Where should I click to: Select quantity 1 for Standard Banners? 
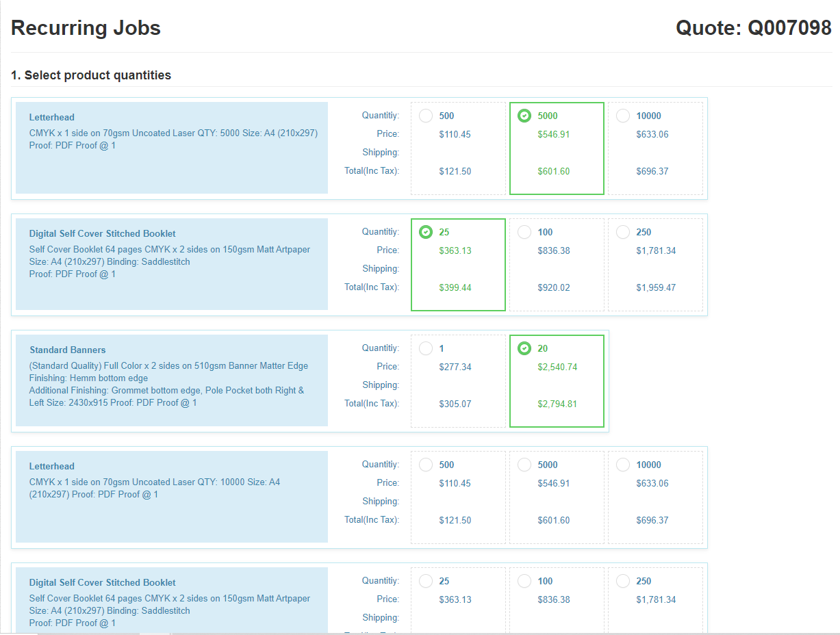coord(426,348)
